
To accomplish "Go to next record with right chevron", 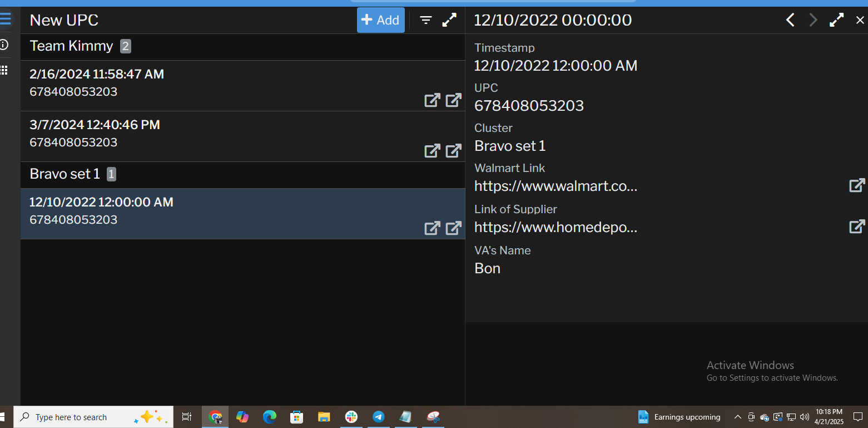I will point(814,20).
